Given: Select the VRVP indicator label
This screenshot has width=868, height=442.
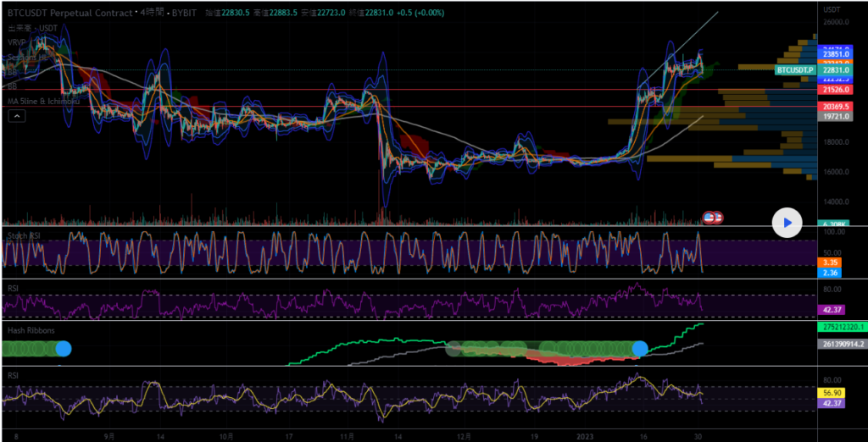Looking at the screenshot, I should click(x=17, y=41).
